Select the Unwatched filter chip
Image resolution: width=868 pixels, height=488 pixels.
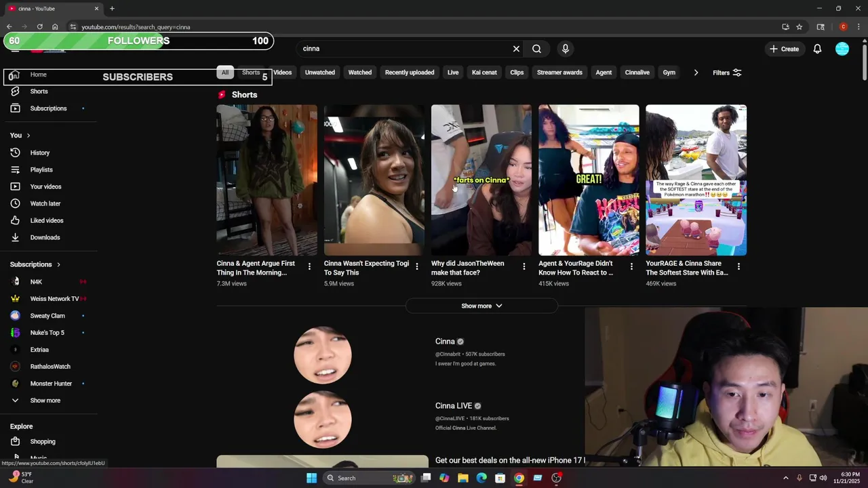click(320, 73)
